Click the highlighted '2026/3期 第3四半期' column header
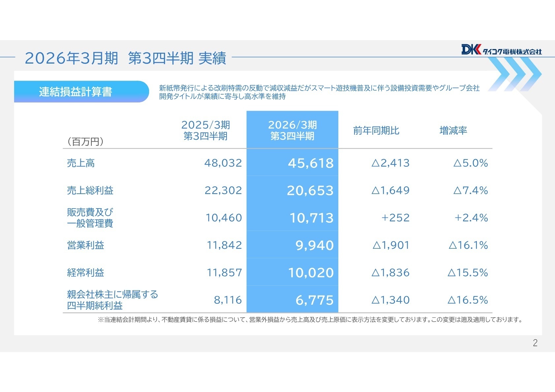The image size is (555, 392). (293, 130)
